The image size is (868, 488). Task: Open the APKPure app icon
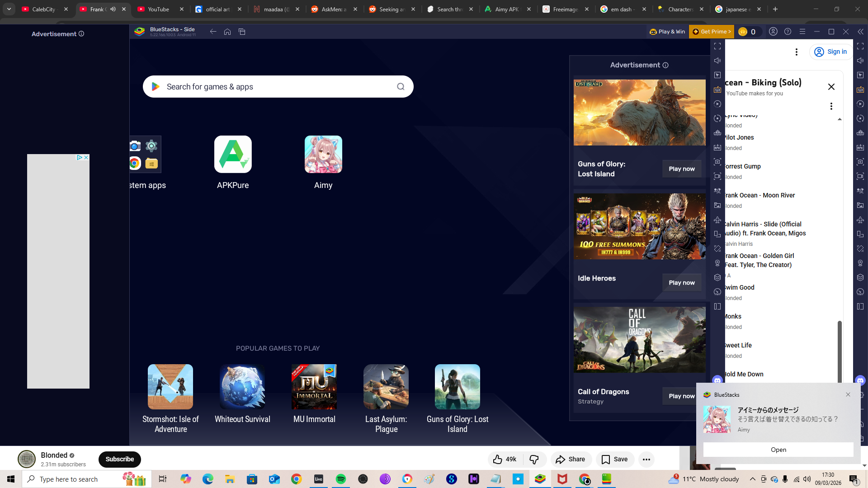click(233, 154)
